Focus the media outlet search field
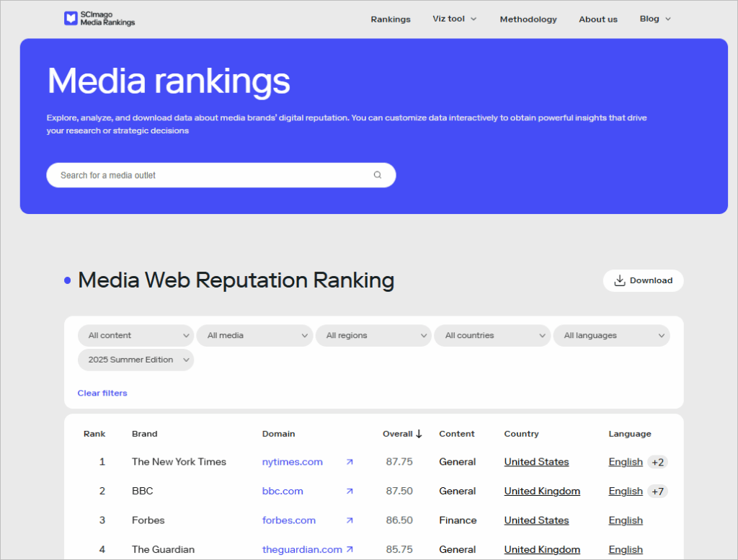 click(x=221, y=175)
